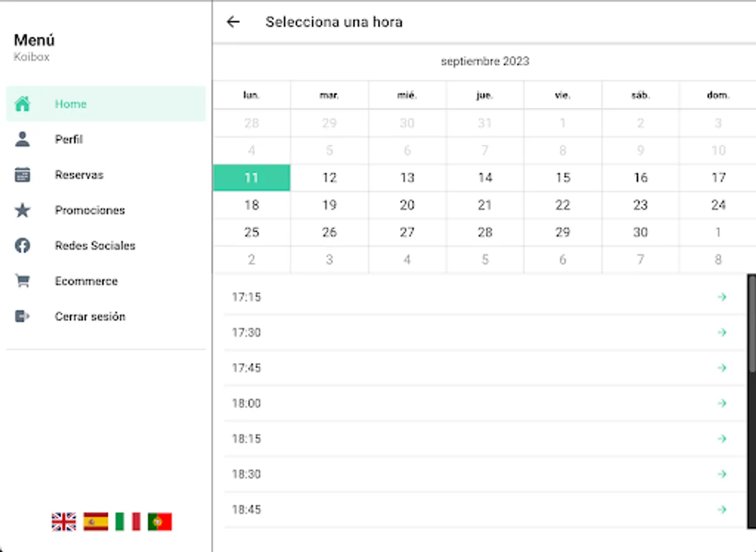Image resolution: width=756 pixels, height=552 pixels.
Task: Choose the 18:00 time slot arrow
Action: (722, 403)
